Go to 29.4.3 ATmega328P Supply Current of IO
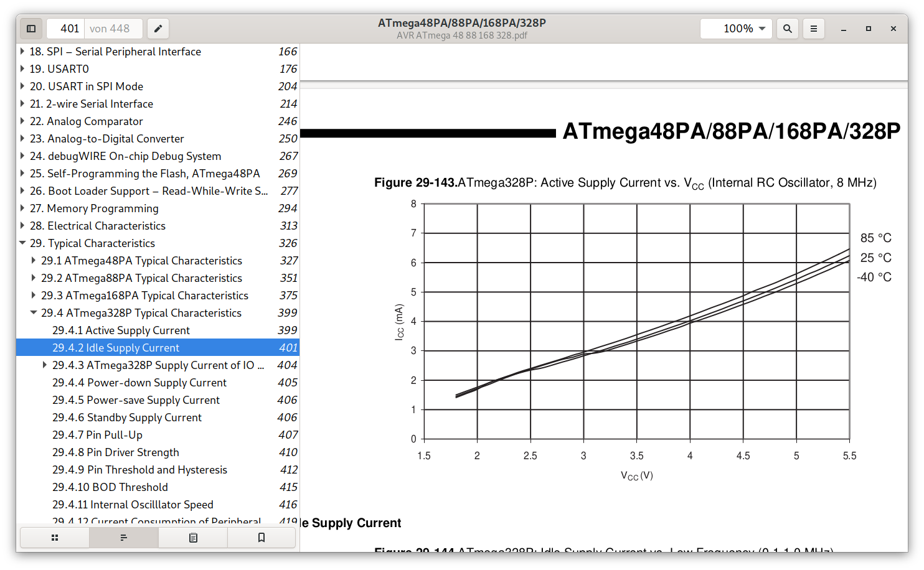Image resolution: width=924 pixels, height=570 pixels. tap(158, 365)
